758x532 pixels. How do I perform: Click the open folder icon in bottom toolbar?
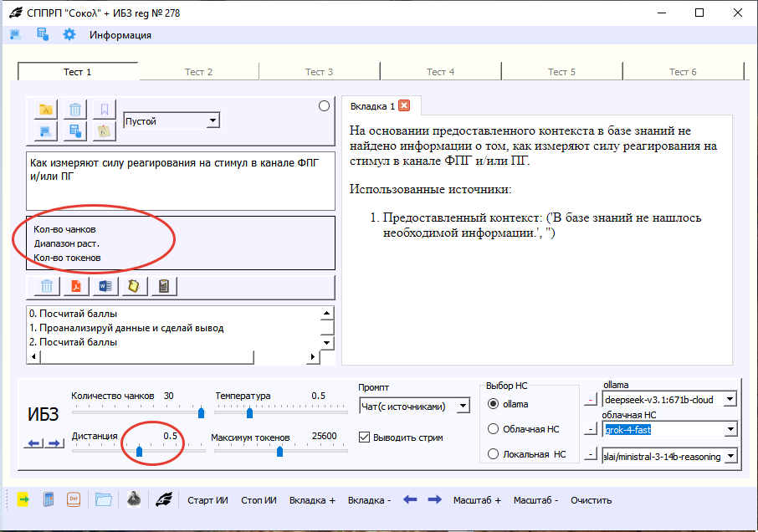103,500
